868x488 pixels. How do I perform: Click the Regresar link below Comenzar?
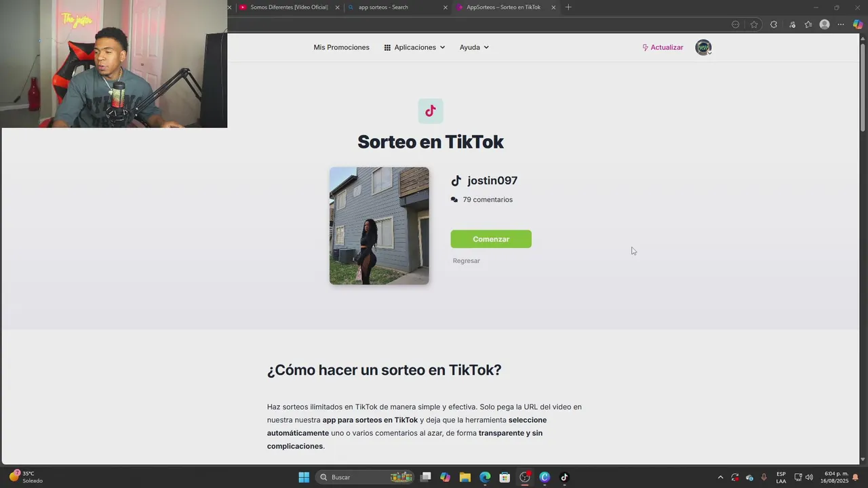467,261
